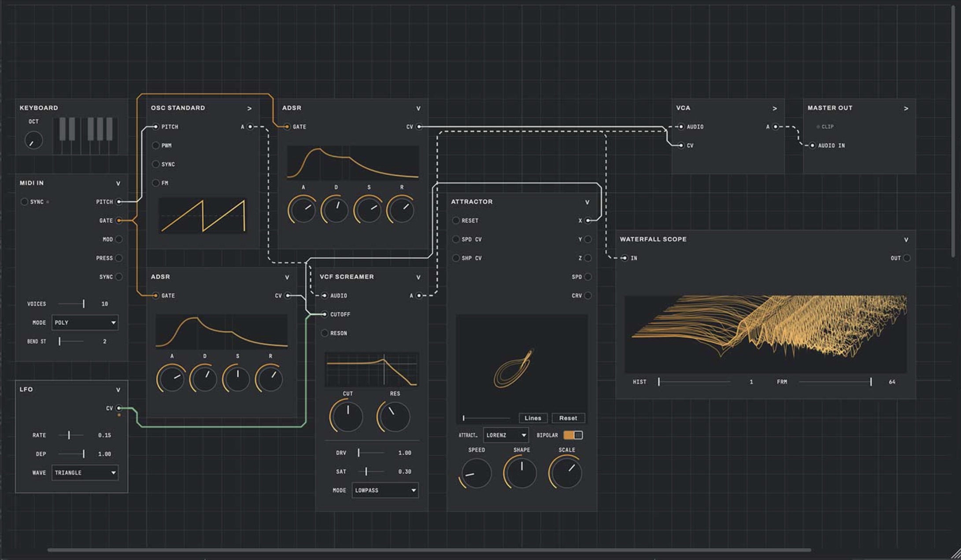Image resolution: width=961 pixels, height=560 pixels.
Task: Click the VCF Screamer RESON input port
Action: (x=325, y=333)
